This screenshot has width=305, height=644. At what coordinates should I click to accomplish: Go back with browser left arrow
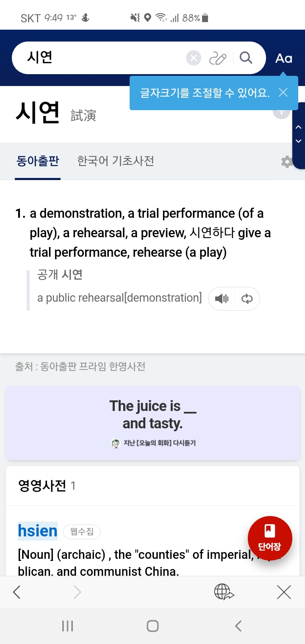17,592
